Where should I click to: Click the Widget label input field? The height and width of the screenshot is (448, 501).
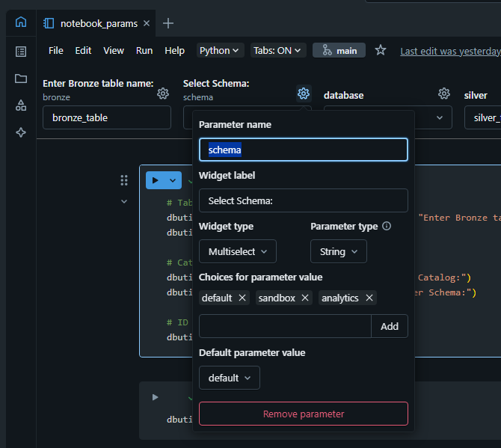pos(303,200)
